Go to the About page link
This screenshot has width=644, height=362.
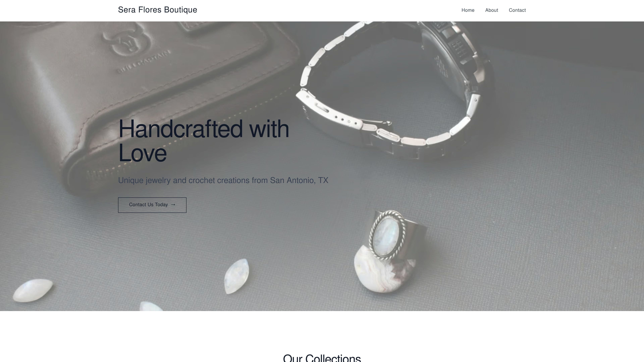pos(492,10)
